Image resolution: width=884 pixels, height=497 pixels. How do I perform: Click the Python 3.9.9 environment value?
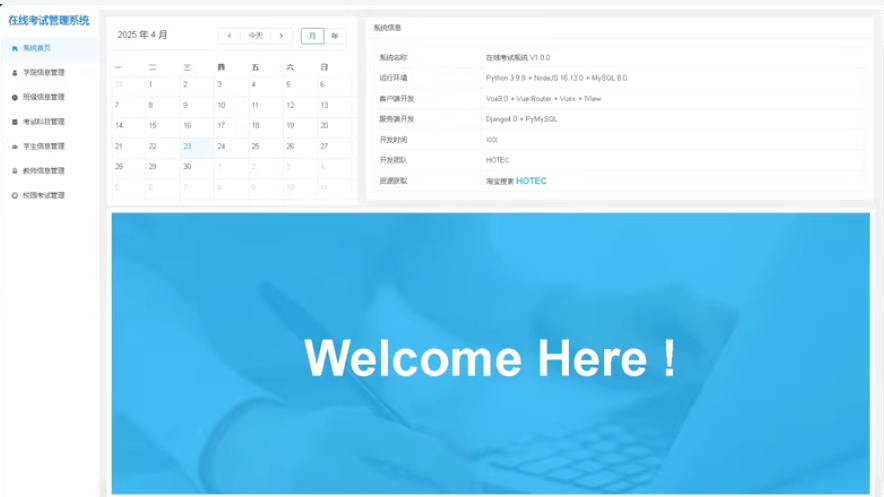pos(556,78)
